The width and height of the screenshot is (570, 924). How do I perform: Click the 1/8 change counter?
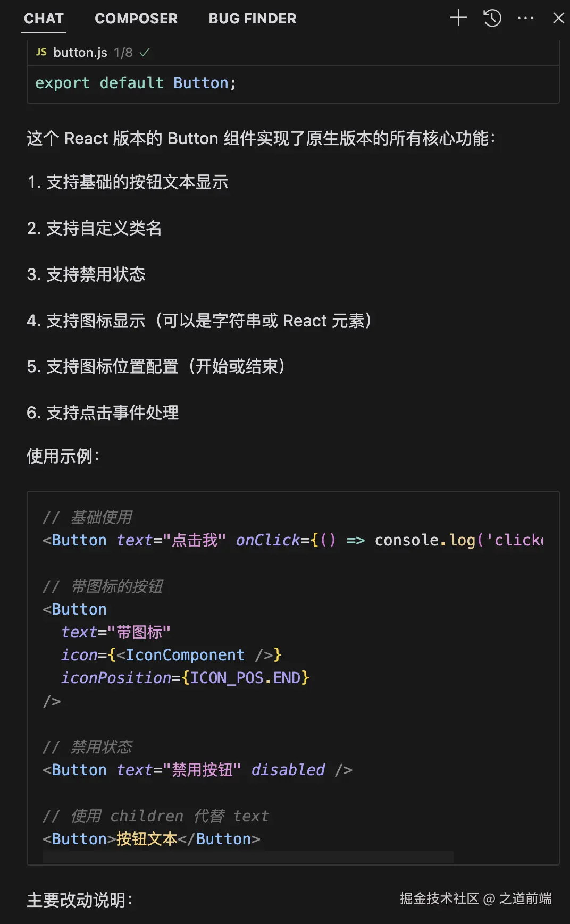(123, 53)
